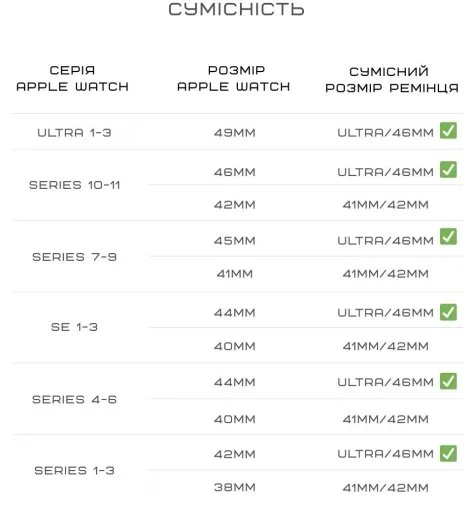Viewport: 473px width, 505px height.
Task: Click the РОЗМІР APPLE WATCH column header
Action: (234, 78)
